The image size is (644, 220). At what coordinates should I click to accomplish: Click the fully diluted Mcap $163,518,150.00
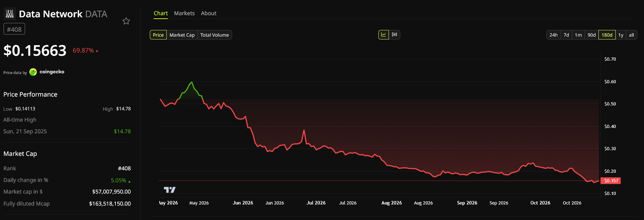point(110,204)
